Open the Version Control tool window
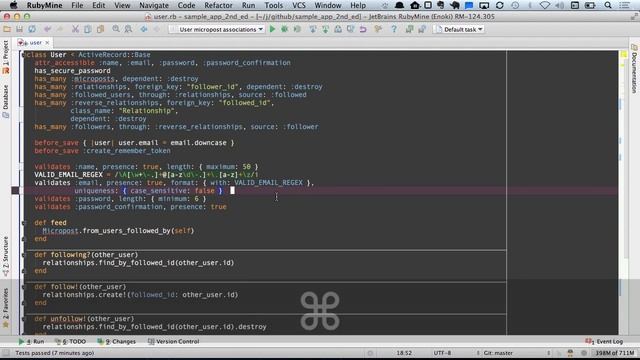The width and height of the screenshot is (640, 360). [x=173, y=341]
